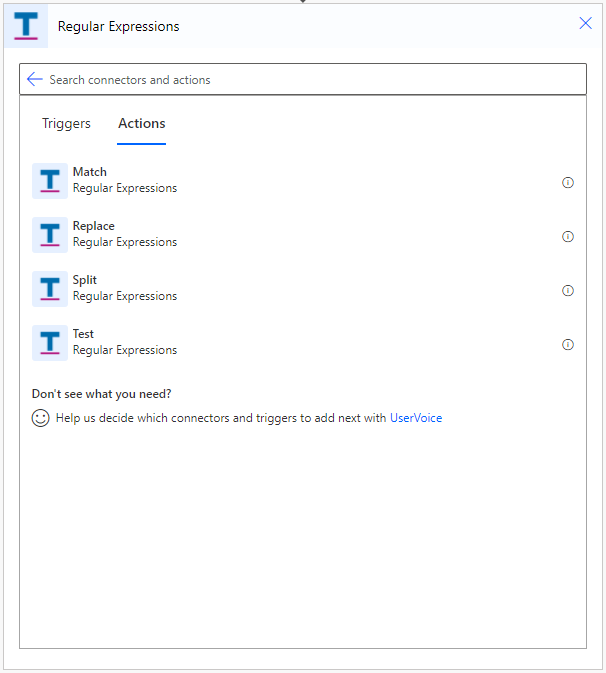Click the Regular Expressions connector logo in header
The image size is (606, 673).
(26, 26)
